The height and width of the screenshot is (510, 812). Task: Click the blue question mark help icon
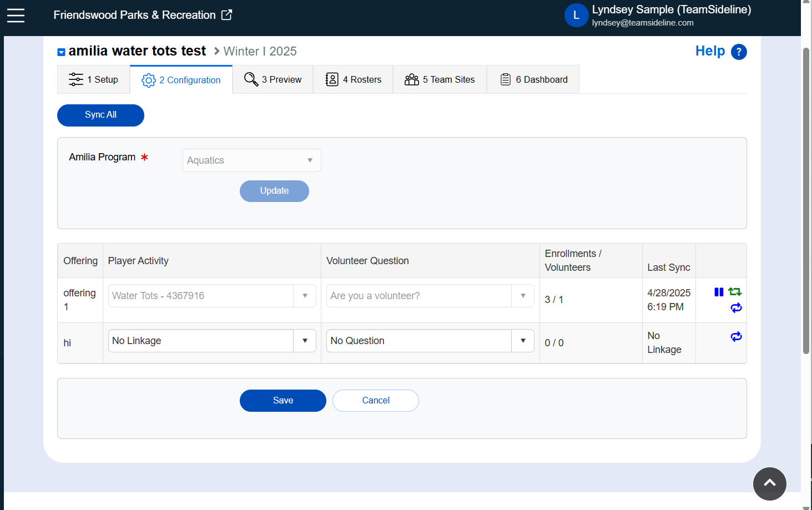point(739,52)
